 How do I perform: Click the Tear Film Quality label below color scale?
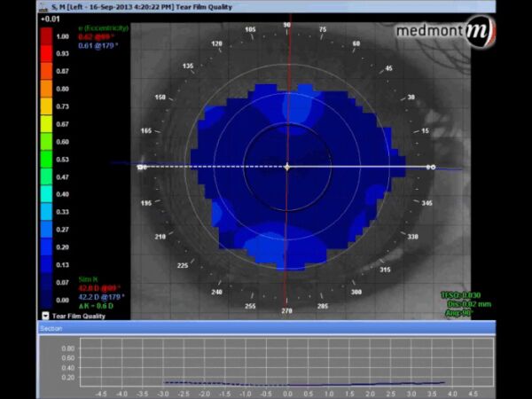click(79, 317)
